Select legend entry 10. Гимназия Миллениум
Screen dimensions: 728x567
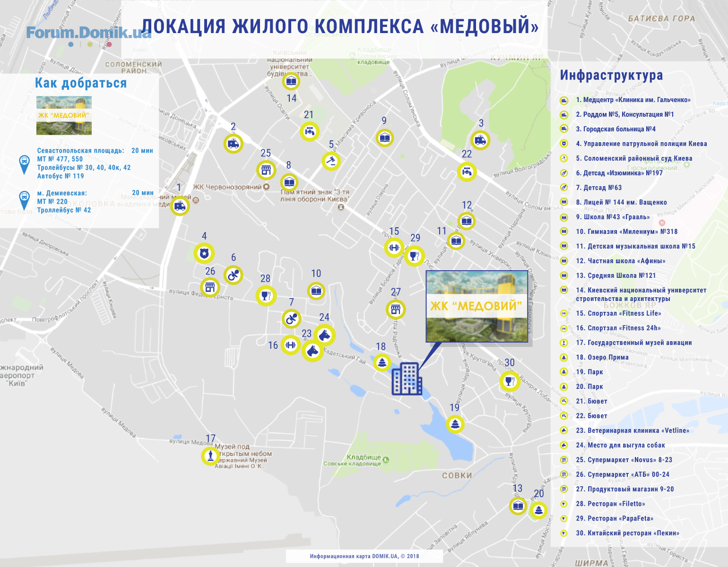(627, 232)
